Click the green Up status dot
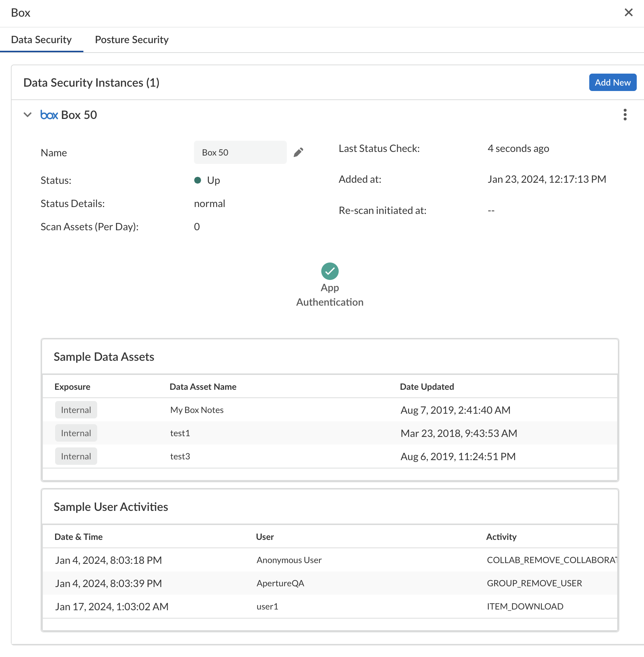The image size is (644, 657). pos(198,180)
